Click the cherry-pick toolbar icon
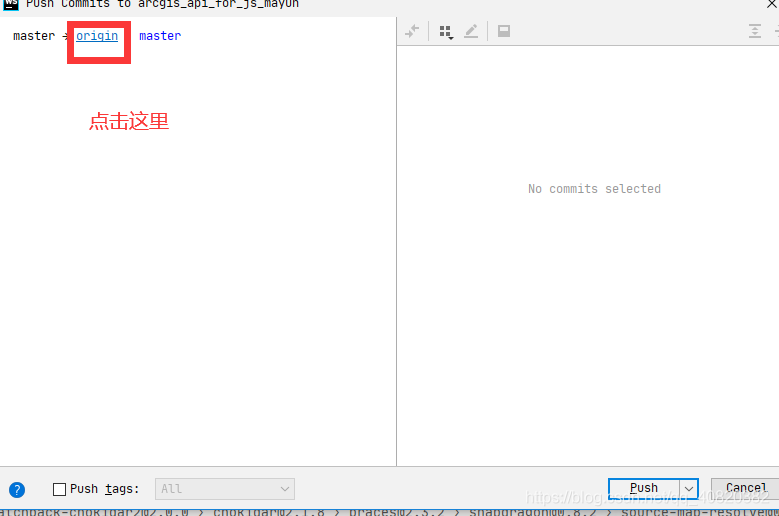 pyautogui.click(x=412, y=31)
